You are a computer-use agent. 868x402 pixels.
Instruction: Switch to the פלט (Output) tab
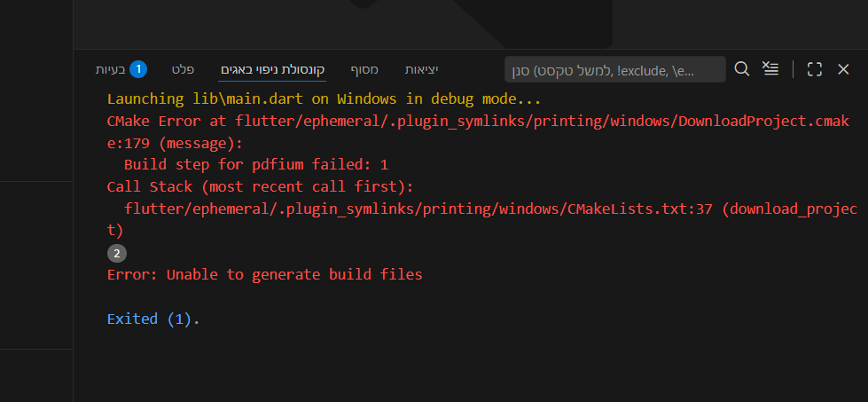[182, 70]
